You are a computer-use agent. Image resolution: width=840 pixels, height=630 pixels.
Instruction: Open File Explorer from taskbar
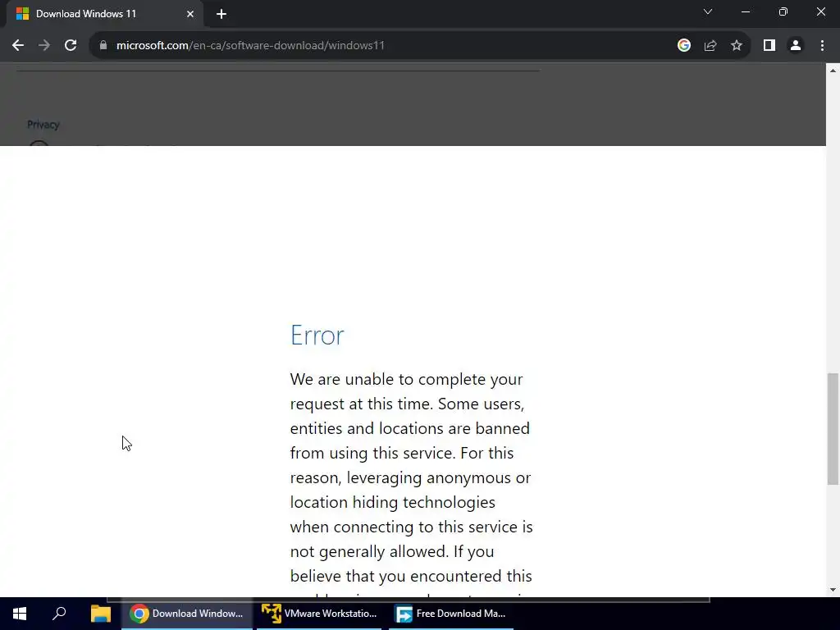coord(100,614)
